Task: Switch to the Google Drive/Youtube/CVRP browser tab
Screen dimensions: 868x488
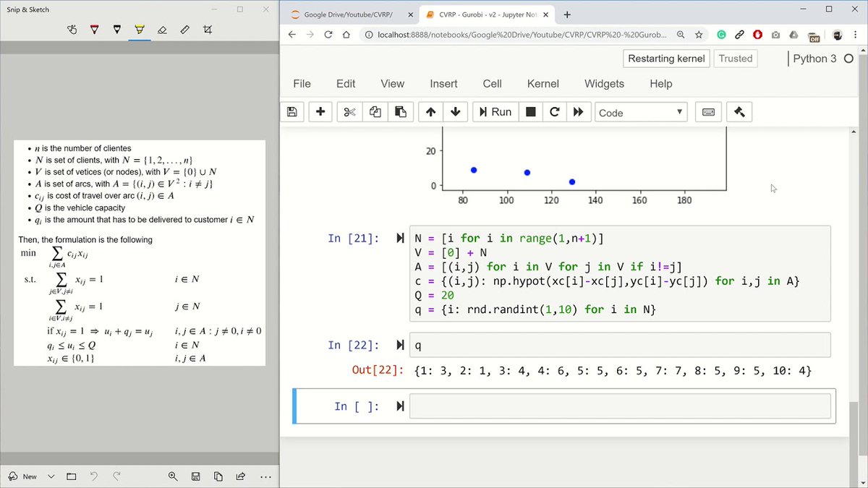Action: click(349, 14)
